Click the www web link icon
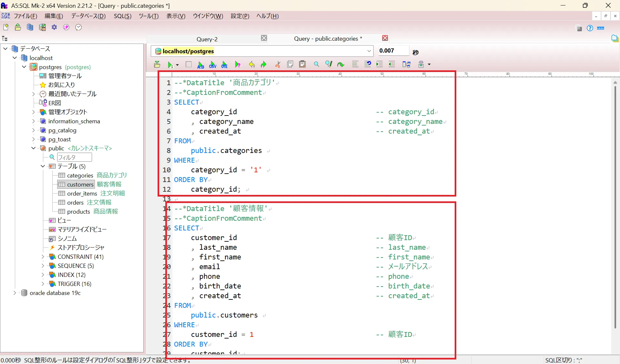This screenshot has height=364, width=620. pyautogui.click(x=601, y=28)
